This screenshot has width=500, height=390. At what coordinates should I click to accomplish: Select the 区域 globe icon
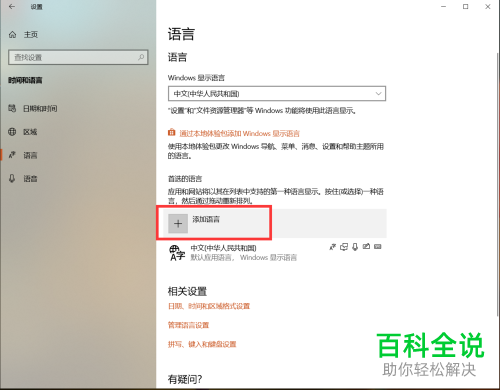pos(12,132)
